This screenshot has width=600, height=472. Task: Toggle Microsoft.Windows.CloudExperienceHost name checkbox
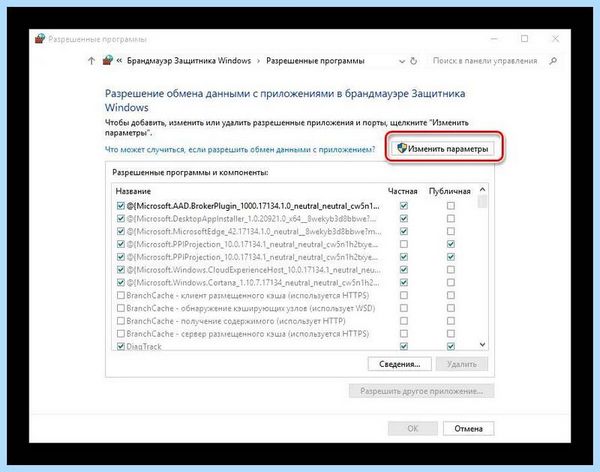[x=121, y=270]
